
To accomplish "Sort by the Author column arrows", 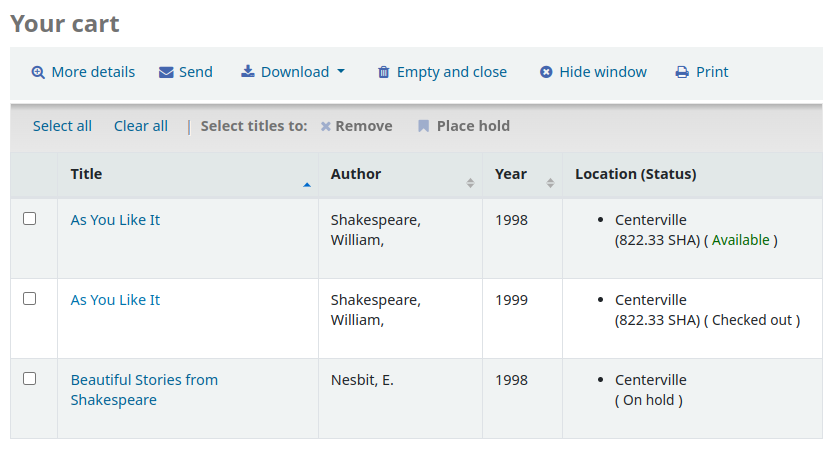I will [470, 183].
